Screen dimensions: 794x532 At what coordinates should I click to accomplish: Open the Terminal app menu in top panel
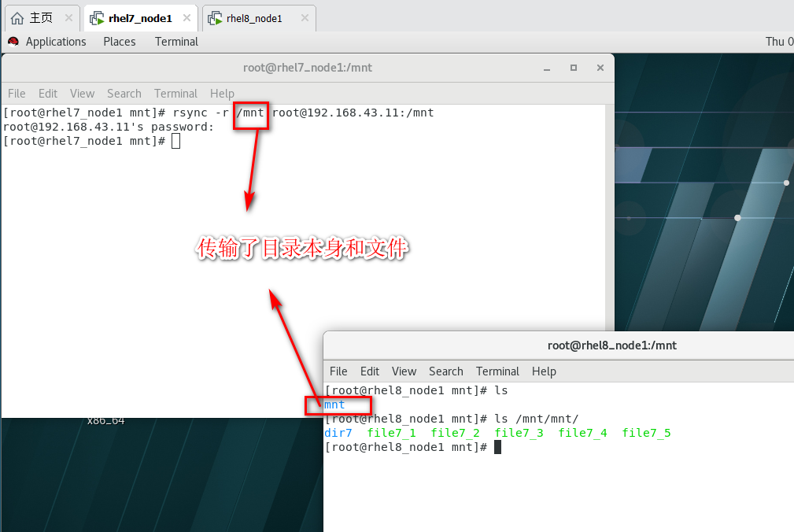[x=176, y=42]
